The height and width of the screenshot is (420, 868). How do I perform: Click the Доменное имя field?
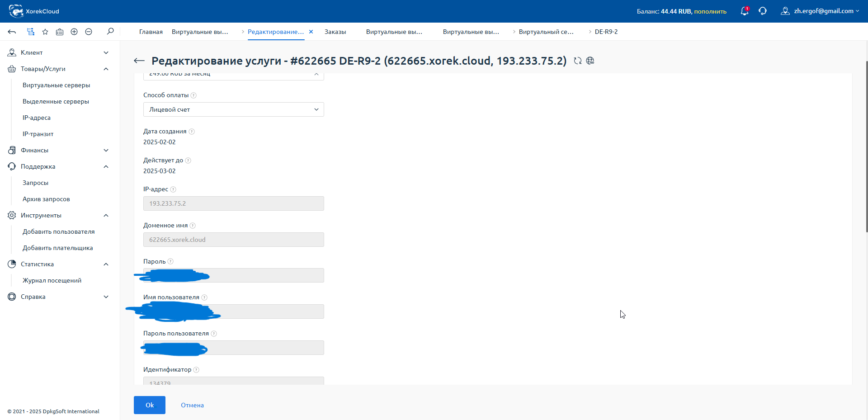[x=234, y=240]
